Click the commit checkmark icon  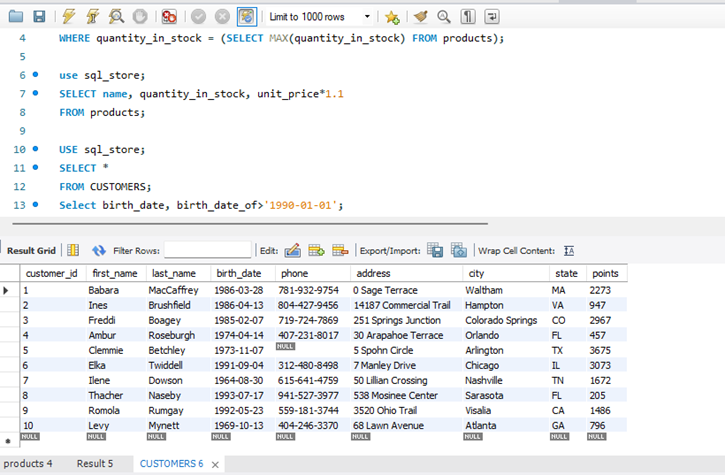coord(198,17)
